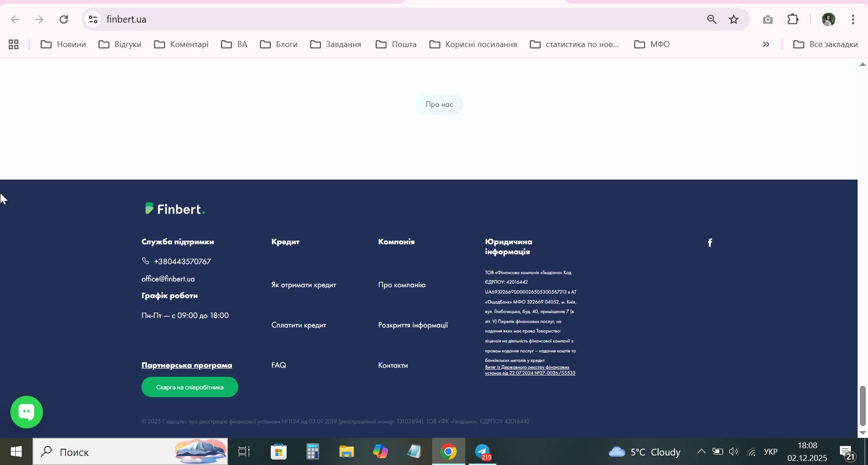Open the Новини bookmarks folder
This screenshot has width=868, height=465.
point(63,44)
